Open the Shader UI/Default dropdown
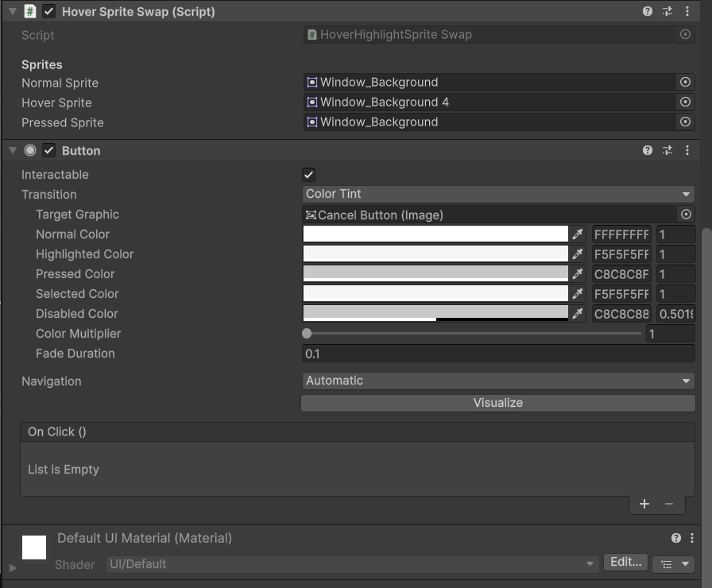Viewport: 712px width, 588px height. click(x=351, y=564)
